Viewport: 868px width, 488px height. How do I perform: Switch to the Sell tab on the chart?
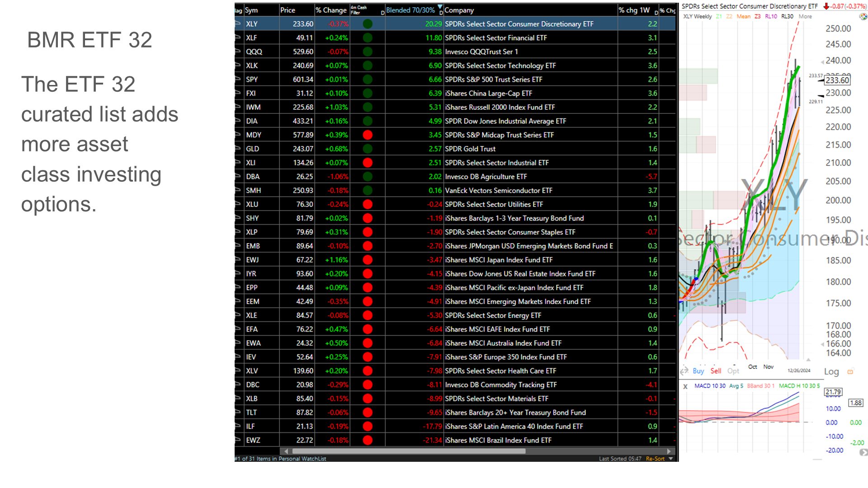point(716,371)
